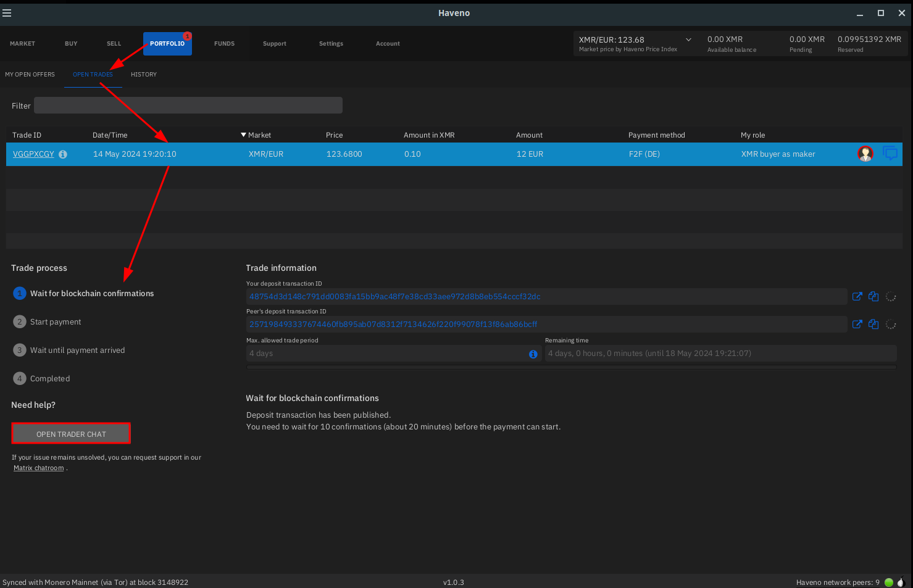
Task: Click the Remaining time field
Action: pyautogui.click(x=720, y=354)
